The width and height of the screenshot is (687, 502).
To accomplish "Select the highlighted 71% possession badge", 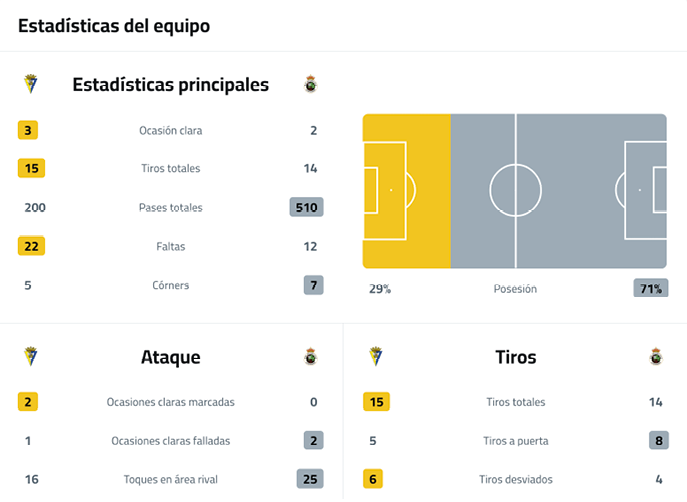I will (650, 289).
